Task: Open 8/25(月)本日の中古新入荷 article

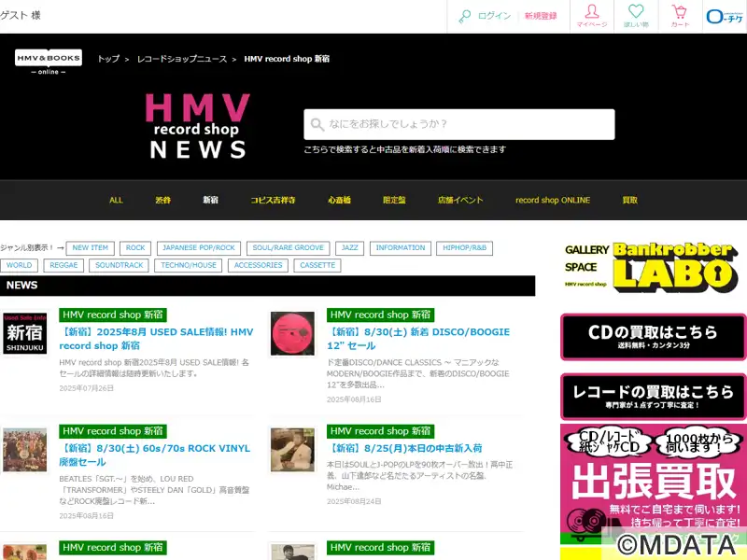Action: click(x=404, y=448)
